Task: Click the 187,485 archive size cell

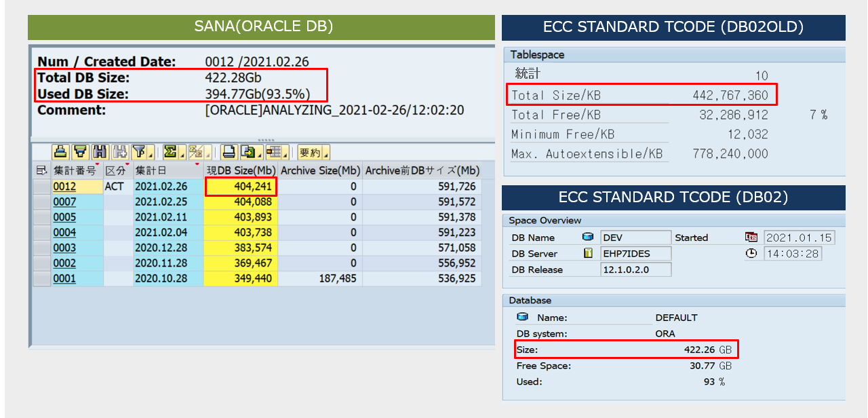Action: [x=320, y=279]
